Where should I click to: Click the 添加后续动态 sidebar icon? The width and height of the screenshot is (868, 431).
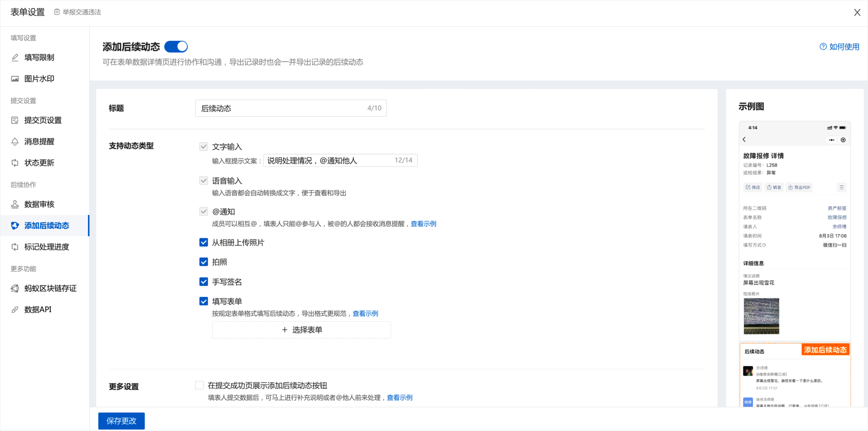15,225
